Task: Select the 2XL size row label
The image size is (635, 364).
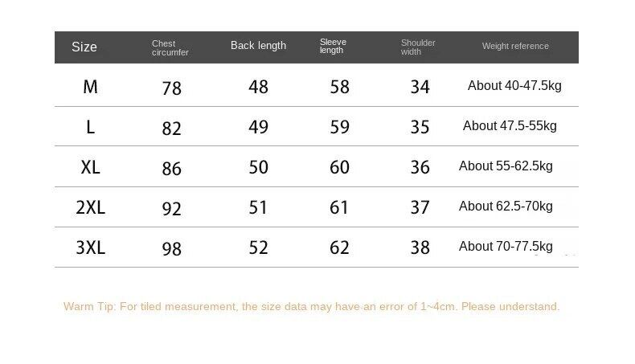Action: (x=90, y=207)
